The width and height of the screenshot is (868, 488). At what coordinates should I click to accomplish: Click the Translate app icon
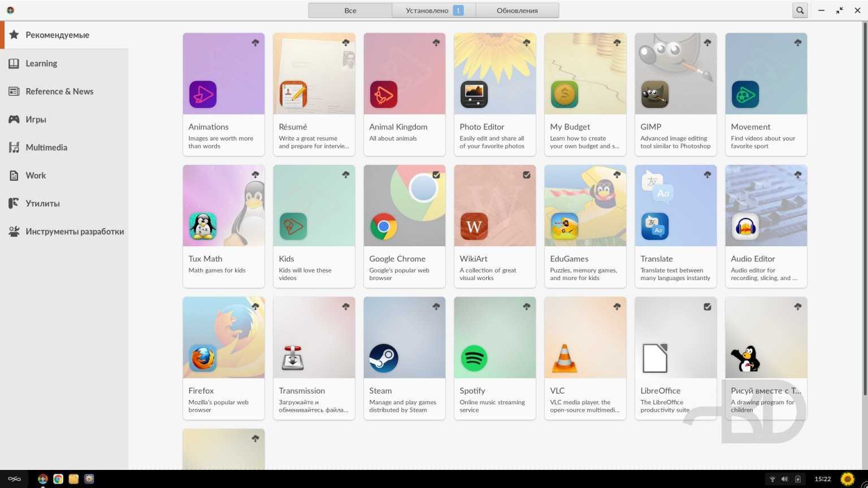pos(654,226)
